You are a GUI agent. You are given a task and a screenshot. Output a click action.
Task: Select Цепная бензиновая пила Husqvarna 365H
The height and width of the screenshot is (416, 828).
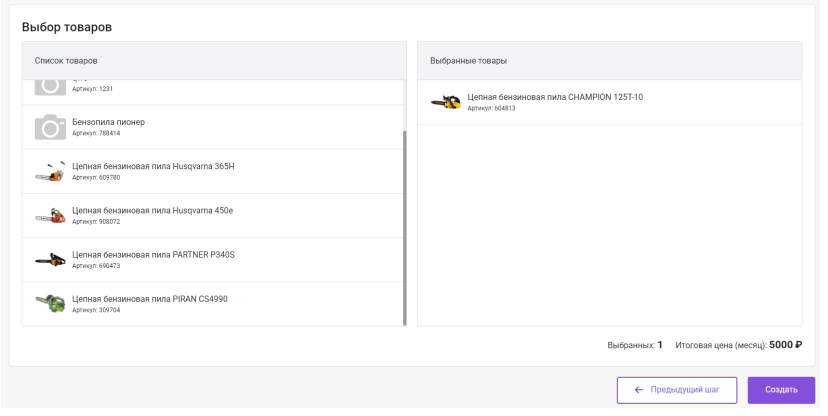click(x=212, y=172)
